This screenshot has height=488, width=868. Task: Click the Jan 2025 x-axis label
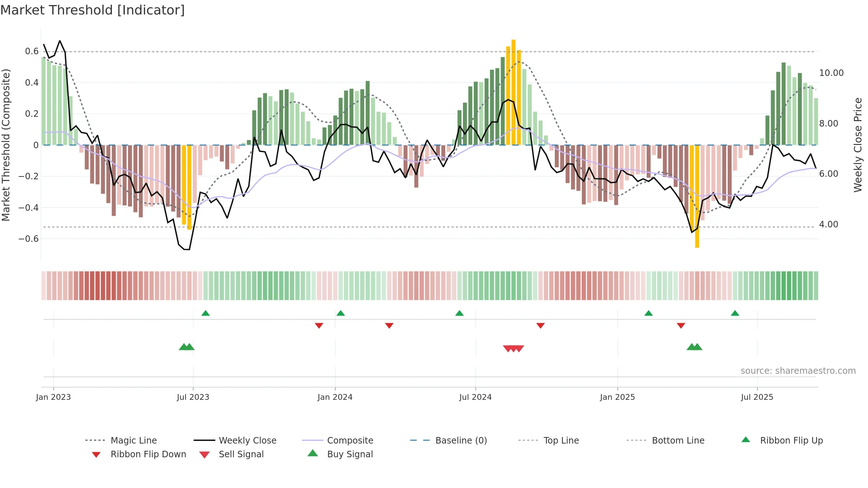618,397
